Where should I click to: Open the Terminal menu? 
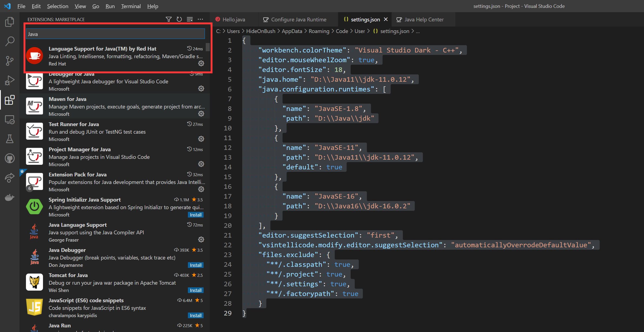coord(131,6)
